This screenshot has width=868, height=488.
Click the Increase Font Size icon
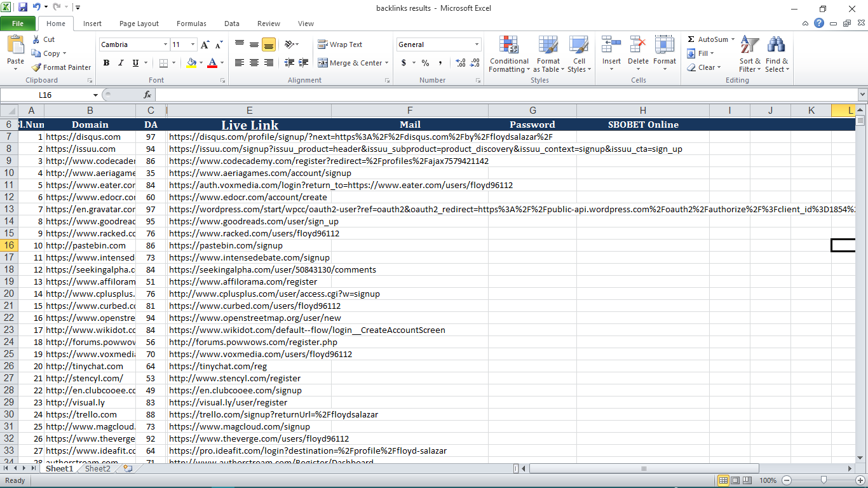205,44
